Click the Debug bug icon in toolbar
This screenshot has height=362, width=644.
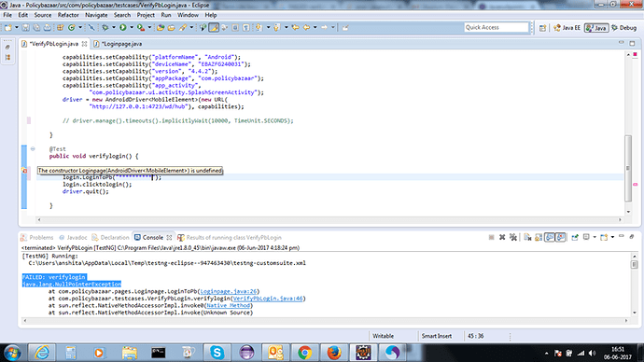105,27
